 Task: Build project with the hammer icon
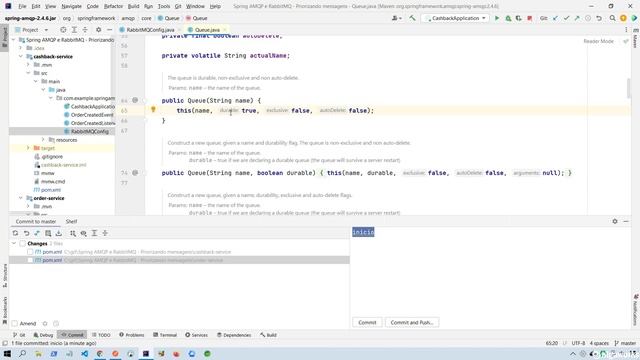click(x=412, y=18)
